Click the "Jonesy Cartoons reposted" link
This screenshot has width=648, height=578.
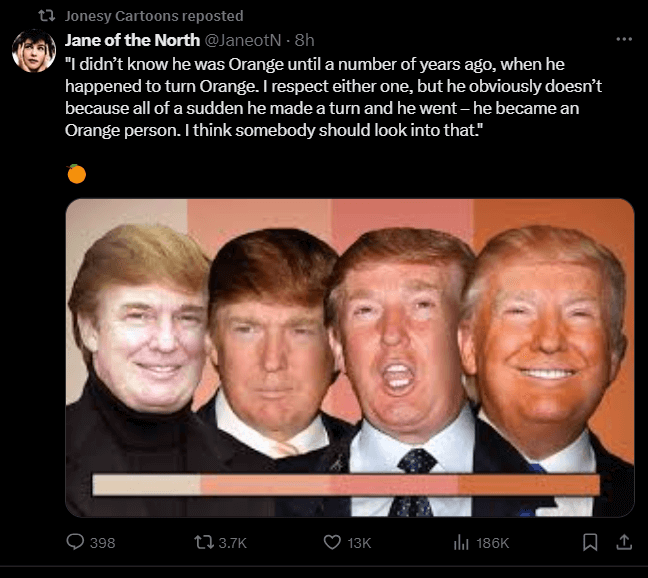pyautogui.click(x=153, y=16)
